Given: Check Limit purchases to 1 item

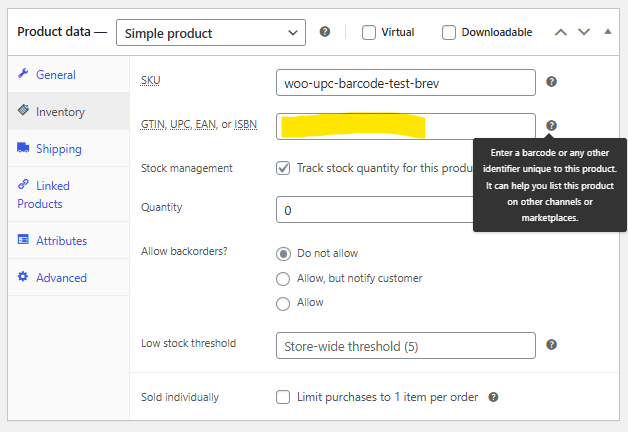Looking at the screenshot, I should tap(284, 397).
